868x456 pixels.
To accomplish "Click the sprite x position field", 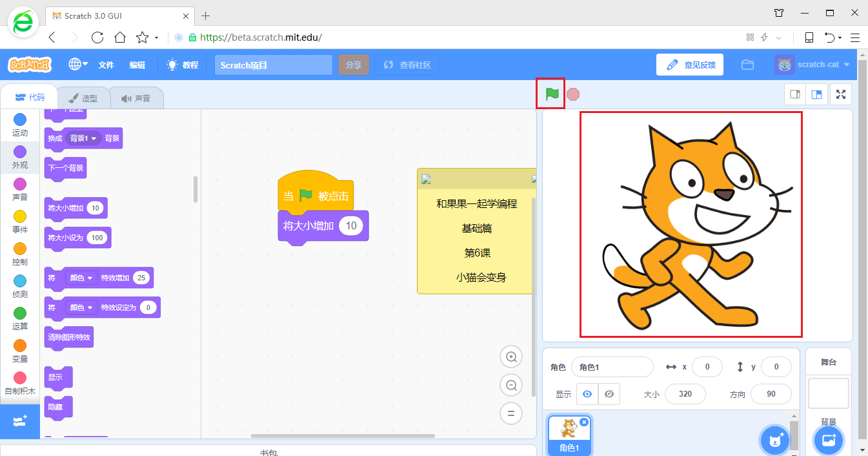I will pyautogui.click(x=707, y=367).
